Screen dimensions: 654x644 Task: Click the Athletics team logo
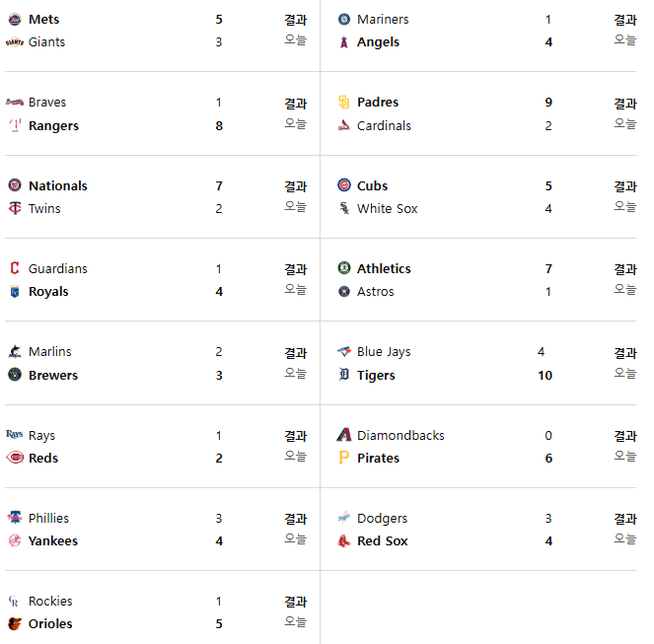tap(343, 268)
